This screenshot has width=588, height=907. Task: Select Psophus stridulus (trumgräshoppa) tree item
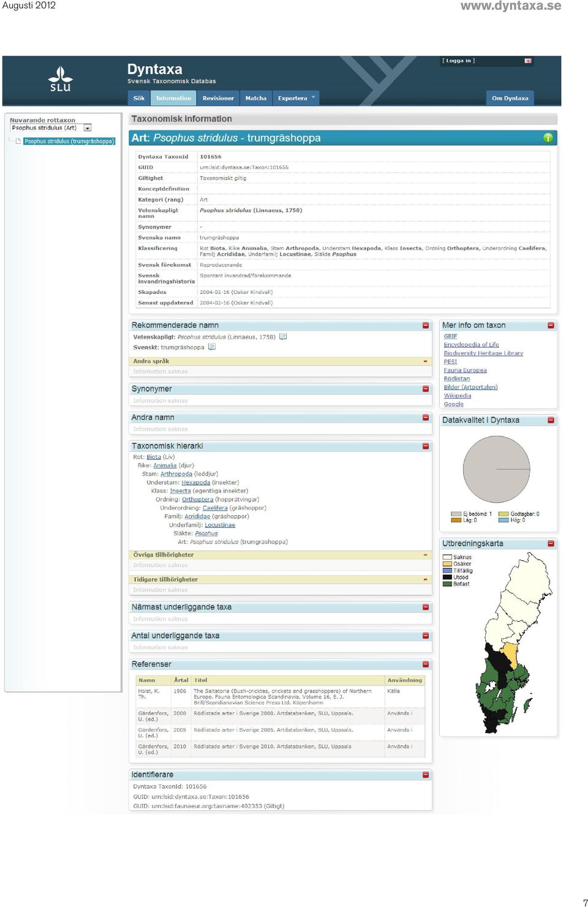pos(69,141)
